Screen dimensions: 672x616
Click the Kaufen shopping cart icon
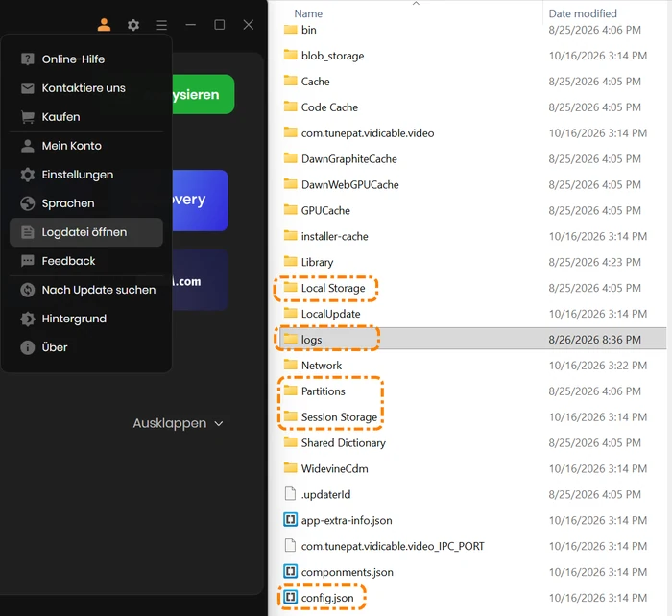pyautogui.click(x=28, y=117)
